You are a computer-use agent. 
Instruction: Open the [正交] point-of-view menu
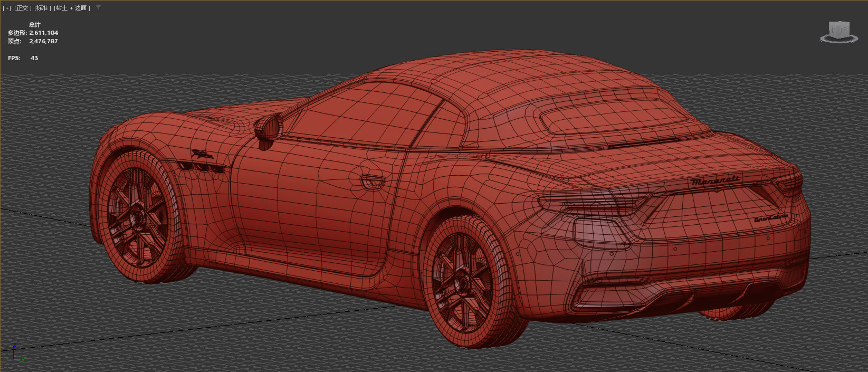coord(23,8)
